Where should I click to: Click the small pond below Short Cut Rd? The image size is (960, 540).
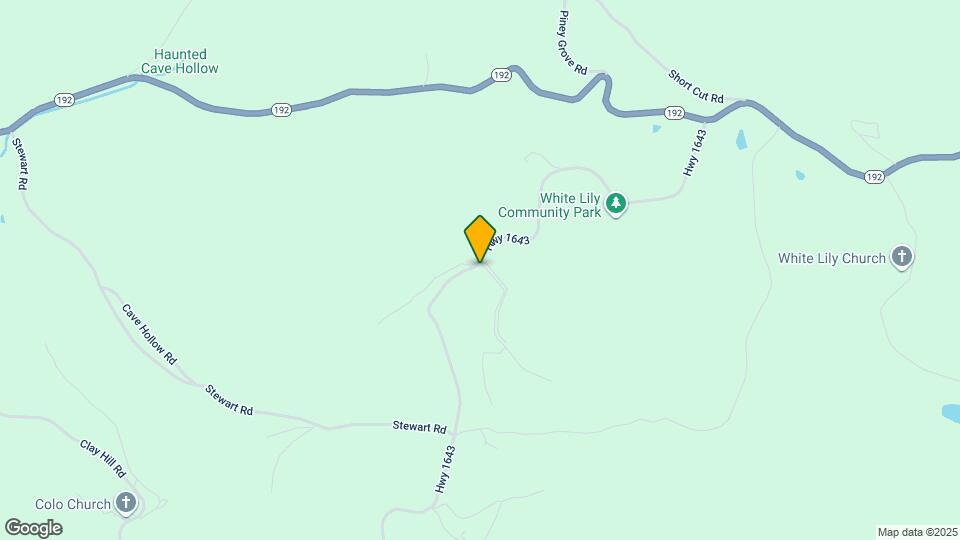[741, 140]
